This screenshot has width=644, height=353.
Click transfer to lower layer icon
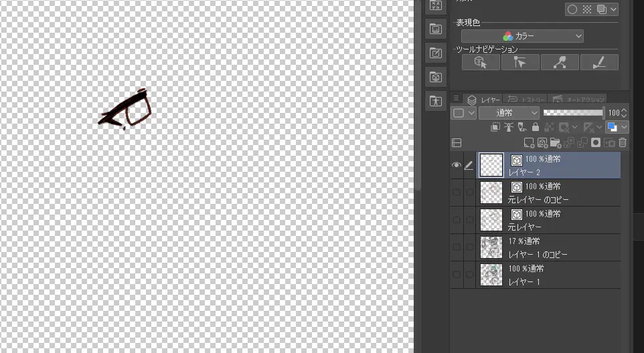[569, 142]
